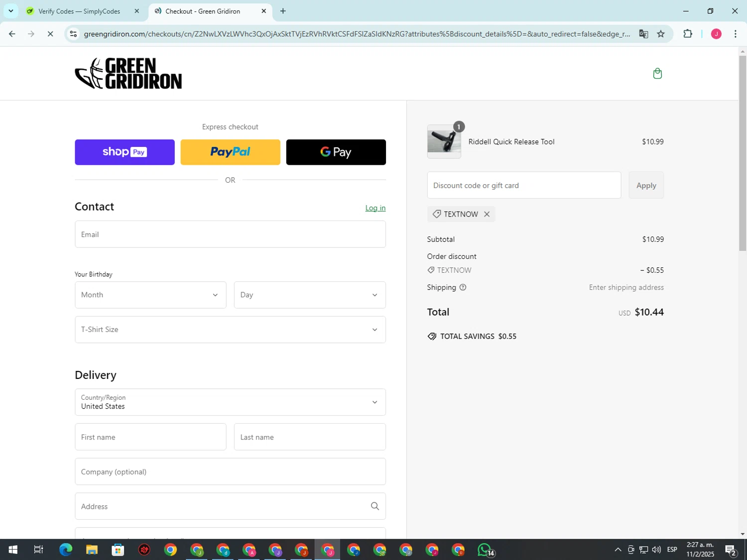Click the page vertical scrollbar
Viewport: 747px width, 560px height.
click(x=743, y=153)
